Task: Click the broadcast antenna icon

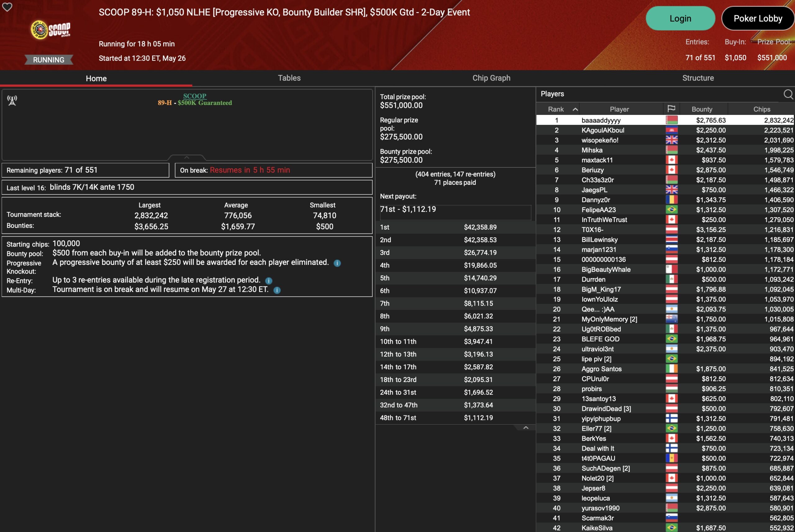Action: (12, 100)
